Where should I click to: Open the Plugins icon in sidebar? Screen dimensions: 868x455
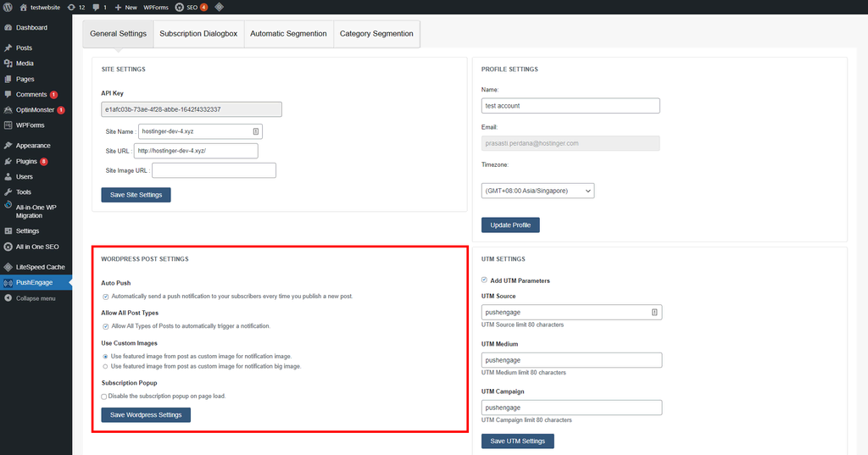tap(8, 161)
